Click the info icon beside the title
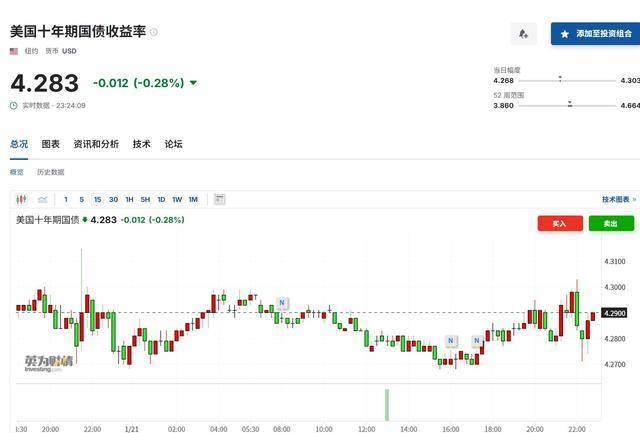This screenshot has width=640, height=433. pos(153,32)
